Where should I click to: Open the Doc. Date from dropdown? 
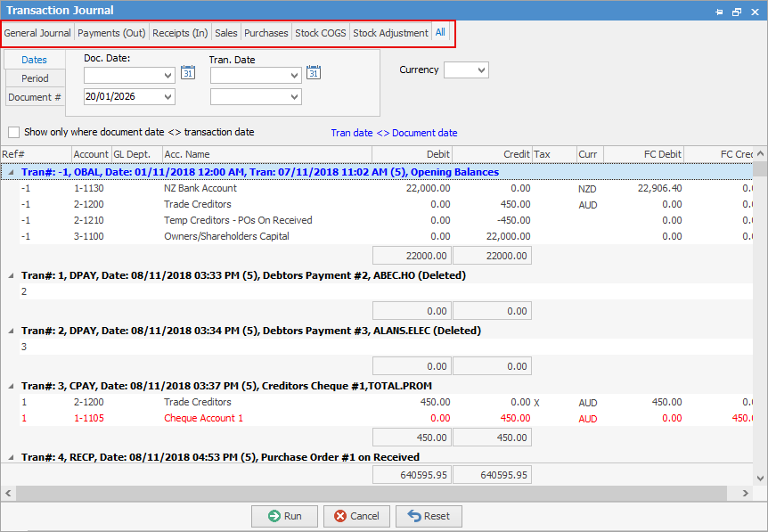point(168,76)
